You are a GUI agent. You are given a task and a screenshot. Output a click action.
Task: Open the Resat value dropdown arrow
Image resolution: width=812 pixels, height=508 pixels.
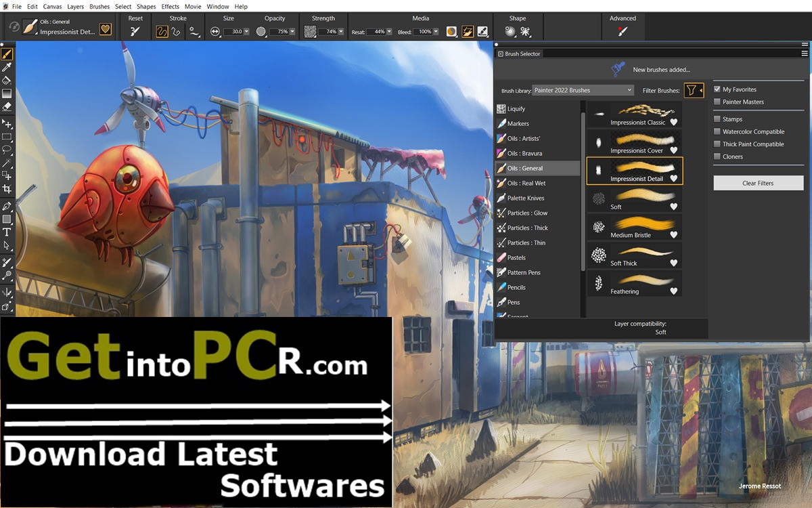coord(388,32)
